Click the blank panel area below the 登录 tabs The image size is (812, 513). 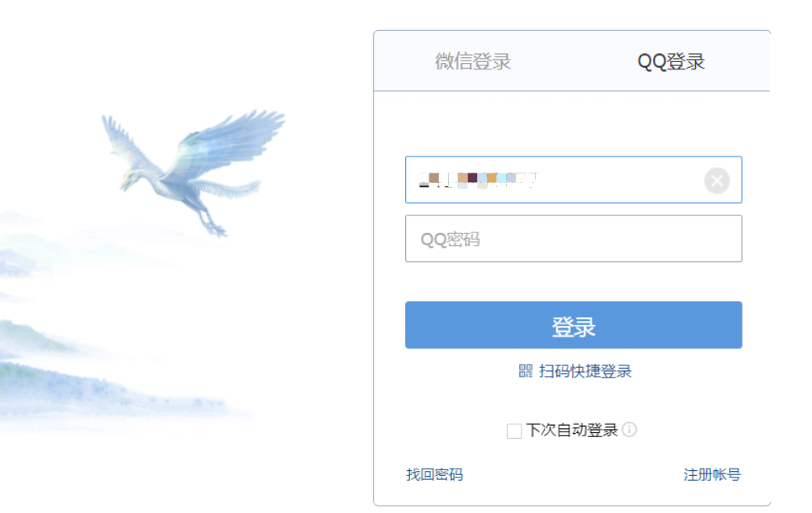573,123
